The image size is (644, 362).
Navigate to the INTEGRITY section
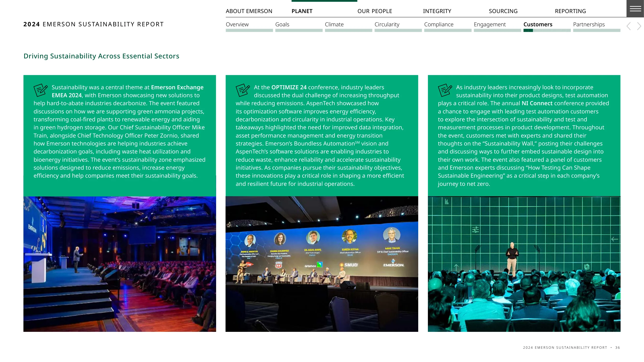pos(437,11)
